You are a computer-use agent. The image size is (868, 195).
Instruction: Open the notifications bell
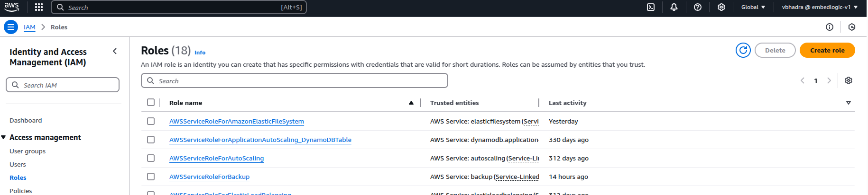(x=674, y=7)
